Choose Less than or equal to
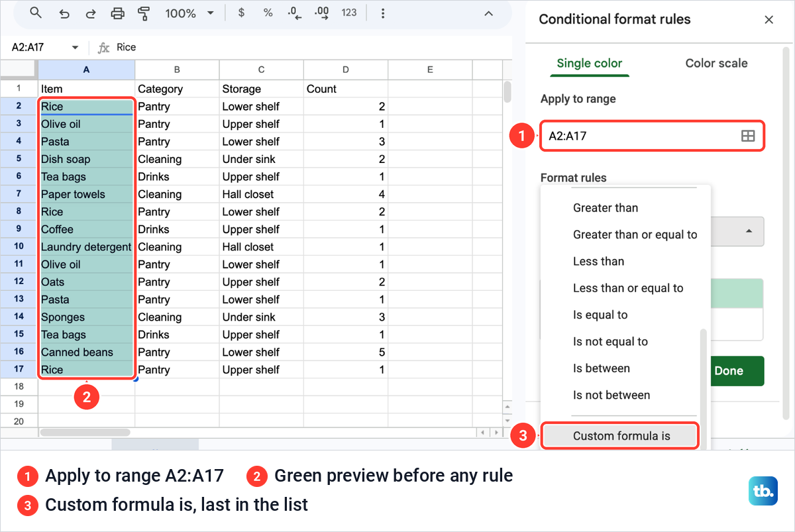Screen dimensions: 795x532 [625, 288]
